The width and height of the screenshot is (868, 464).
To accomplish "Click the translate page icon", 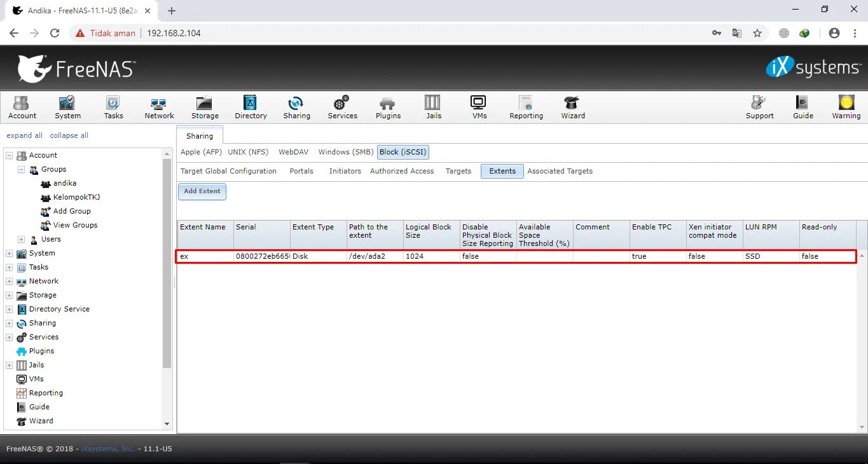I will 737,33.
